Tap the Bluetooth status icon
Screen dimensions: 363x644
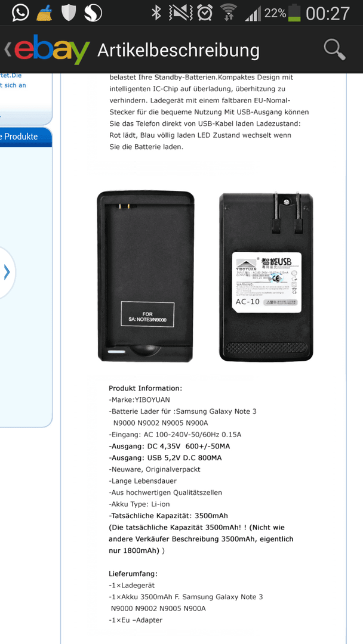[x=156, y=13]
